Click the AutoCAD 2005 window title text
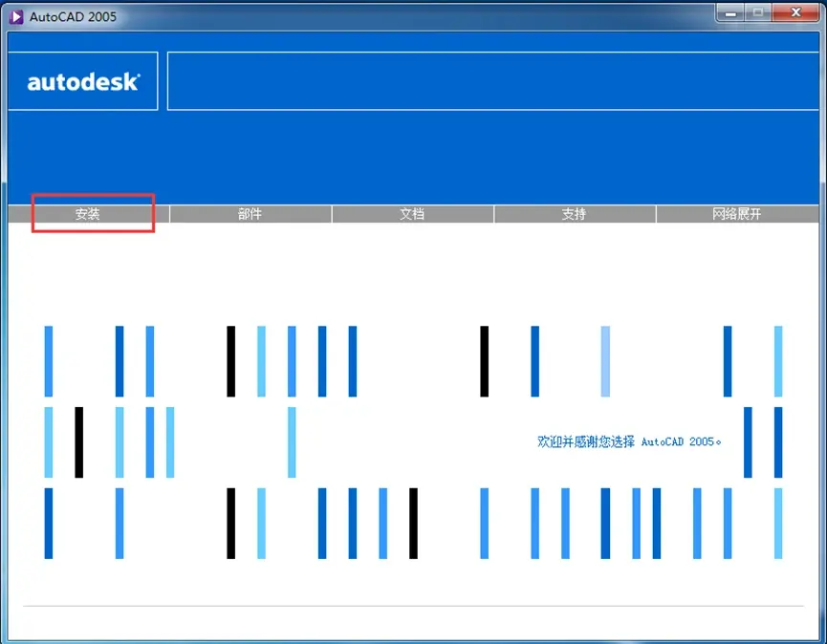The height and width of the screenshot is (644, 827). [x=73, y=17]
